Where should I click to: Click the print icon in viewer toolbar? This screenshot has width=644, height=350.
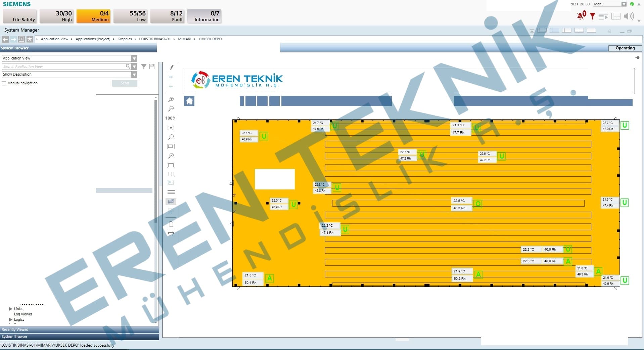click(171, 233)
